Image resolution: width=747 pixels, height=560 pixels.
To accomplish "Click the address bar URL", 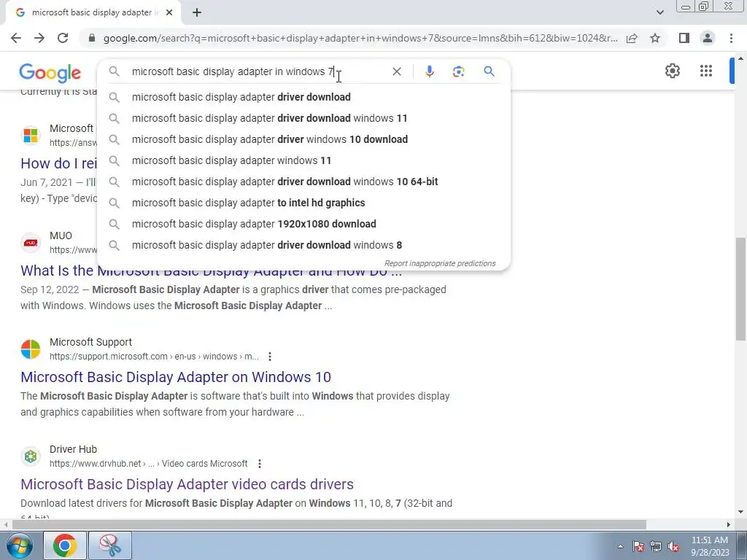I will click(360, 38).
